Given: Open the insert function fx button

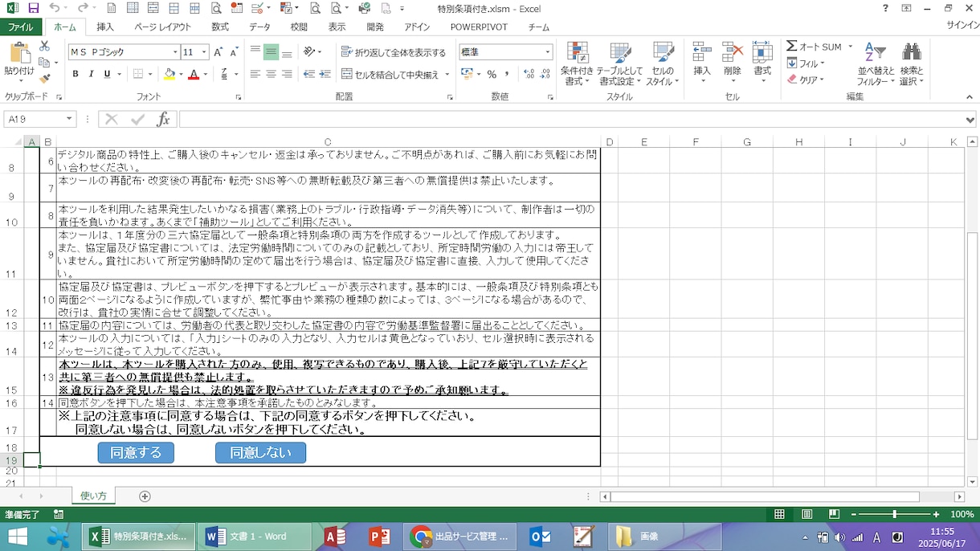Looking at the screenshot, I should 163,120.
